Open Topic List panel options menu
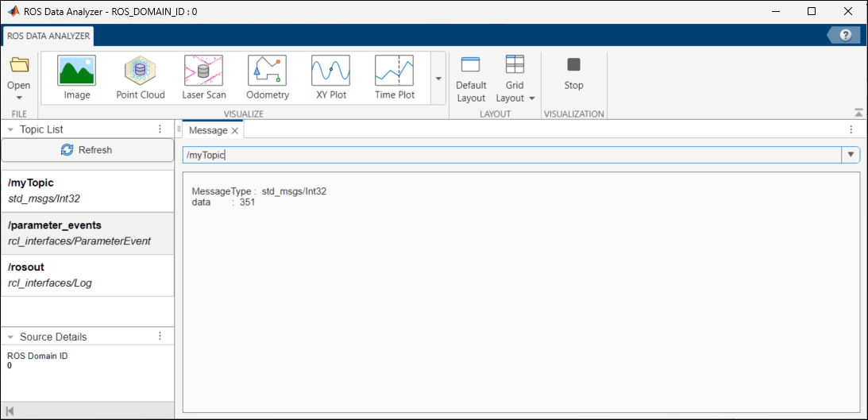Screen dimensions: 868x420 pyautogui.click(x=160, y=129)
